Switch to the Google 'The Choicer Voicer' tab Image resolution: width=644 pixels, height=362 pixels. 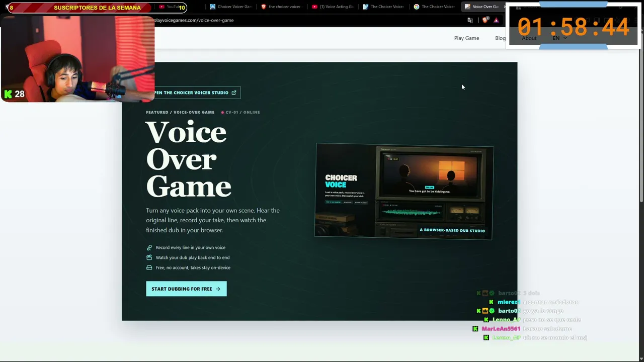pos(434,7)
